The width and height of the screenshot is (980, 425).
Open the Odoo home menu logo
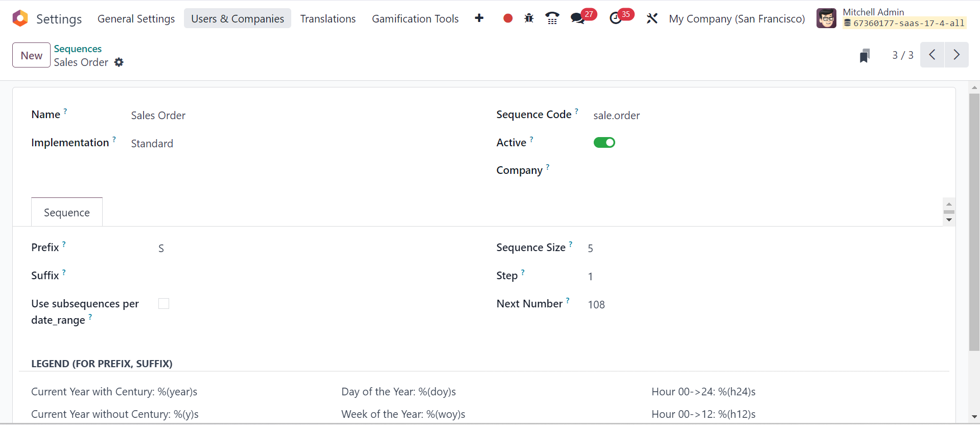(20, 18)
